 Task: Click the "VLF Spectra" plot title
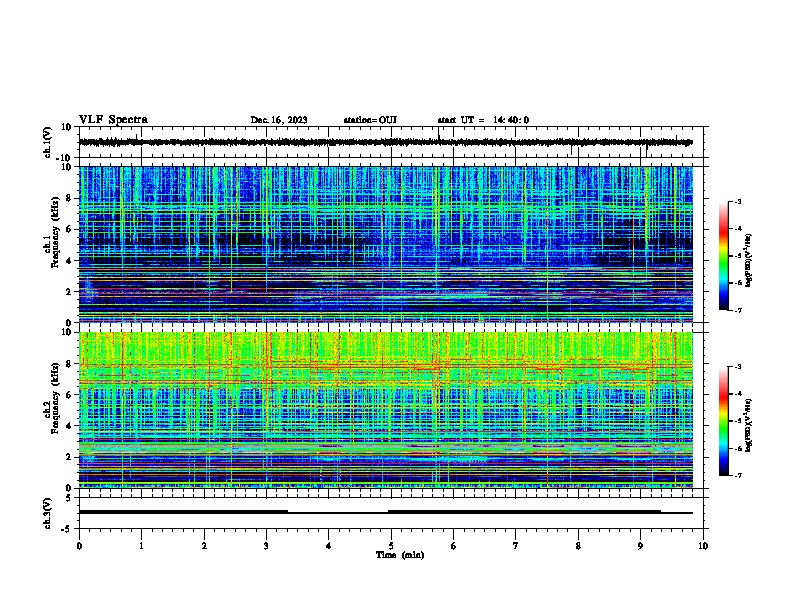coord(113,120)
